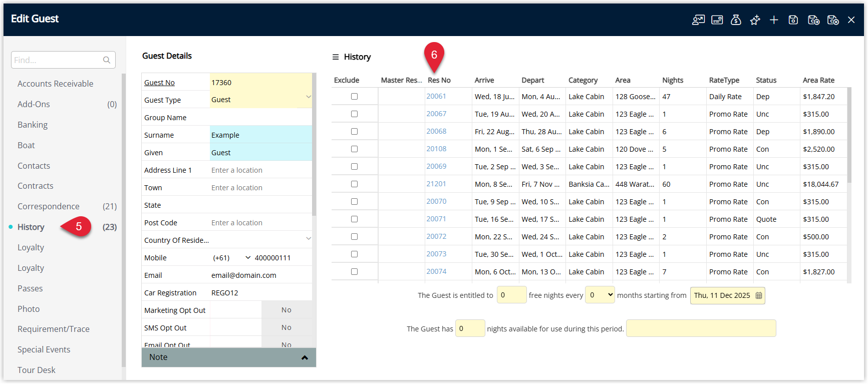Screen dimensions: 868x384
Task: Tick Exclude checkbox for reservation 20072
Action: (355, 236)
